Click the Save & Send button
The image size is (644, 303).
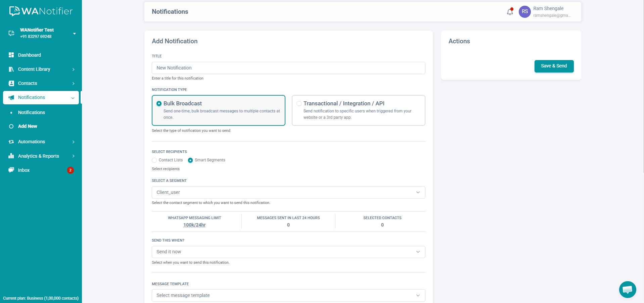pos(554,66)
